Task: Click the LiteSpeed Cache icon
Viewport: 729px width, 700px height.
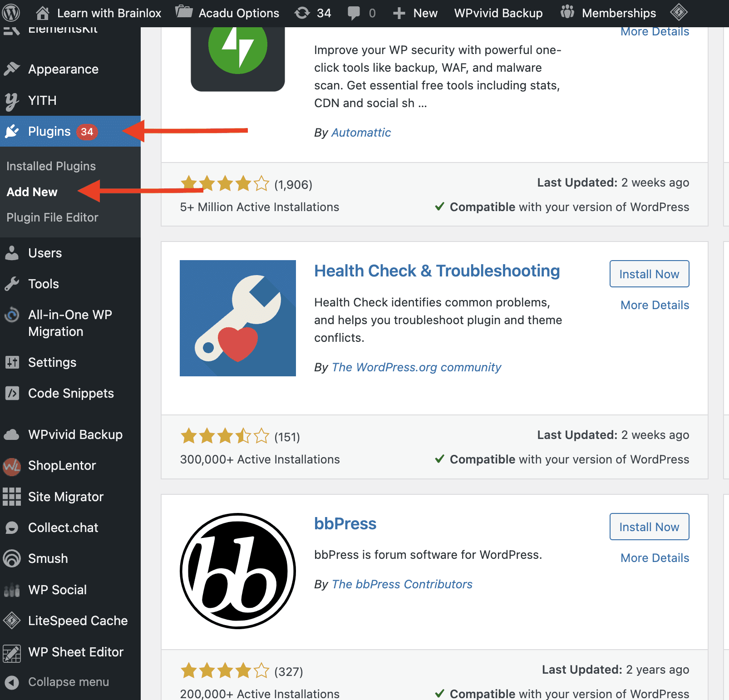Action: [12, 621]
